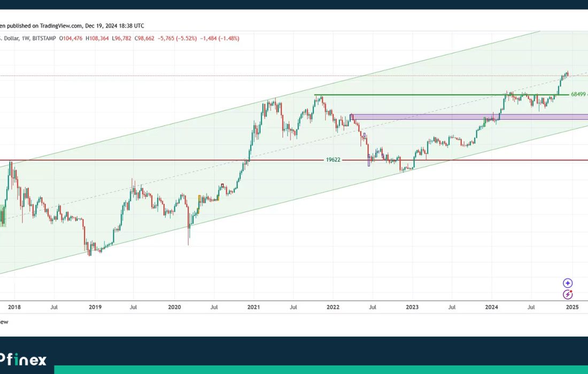The width and height of the screenshot is (588, 374).
Task: Click the 19622 red level label
Action: [x=332, y=160]
